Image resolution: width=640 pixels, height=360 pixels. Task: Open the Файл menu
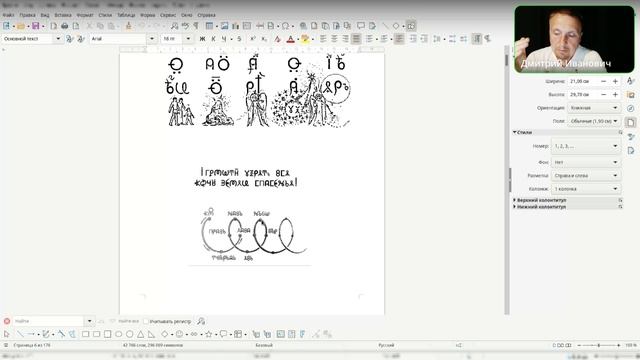(8, 15)
